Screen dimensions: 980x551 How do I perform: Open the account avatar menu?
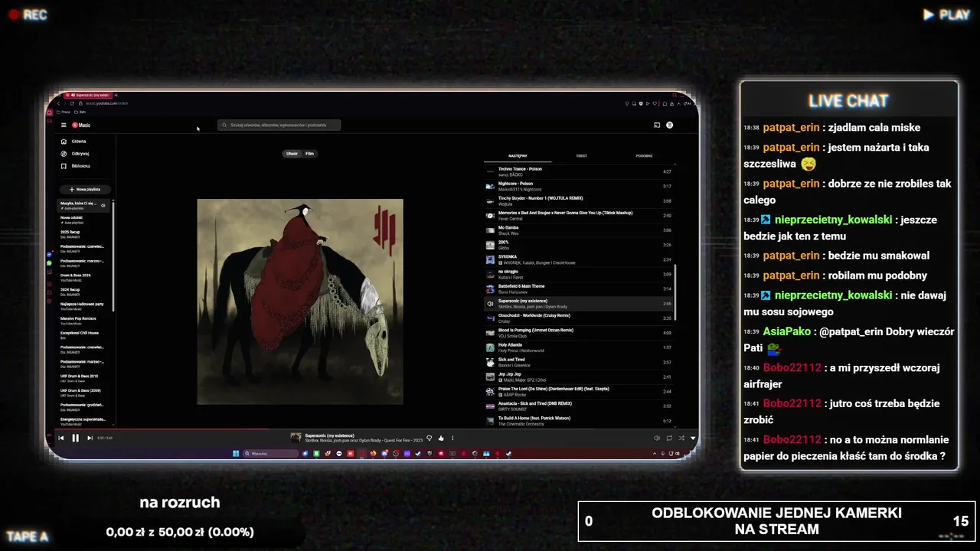(x=669, y=125)
